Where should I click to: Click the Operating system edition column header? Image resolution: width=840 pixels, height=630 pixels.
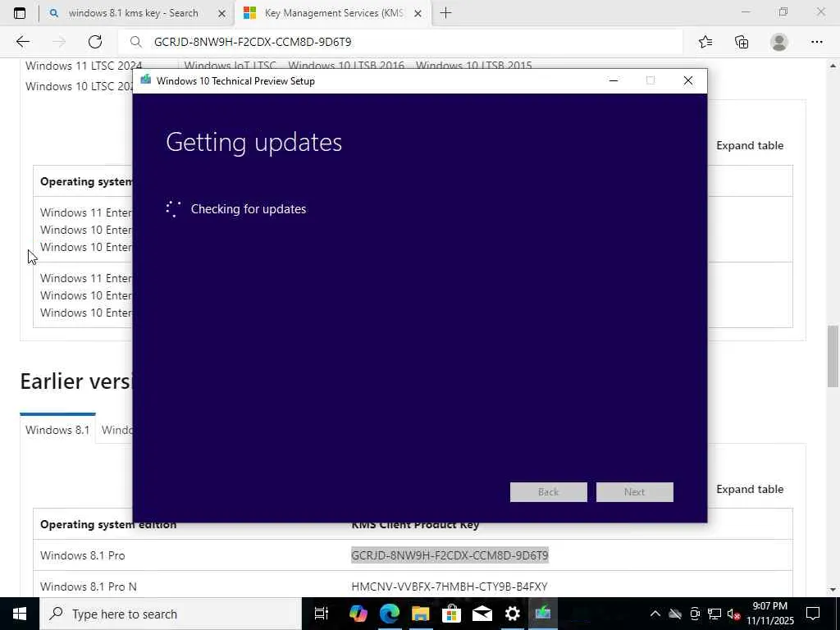coord(108,524)
